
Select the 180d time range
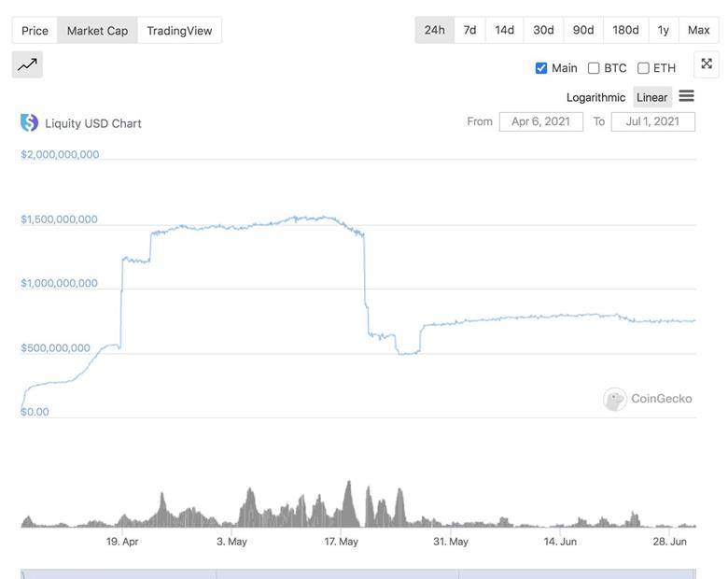pos(625,30)
